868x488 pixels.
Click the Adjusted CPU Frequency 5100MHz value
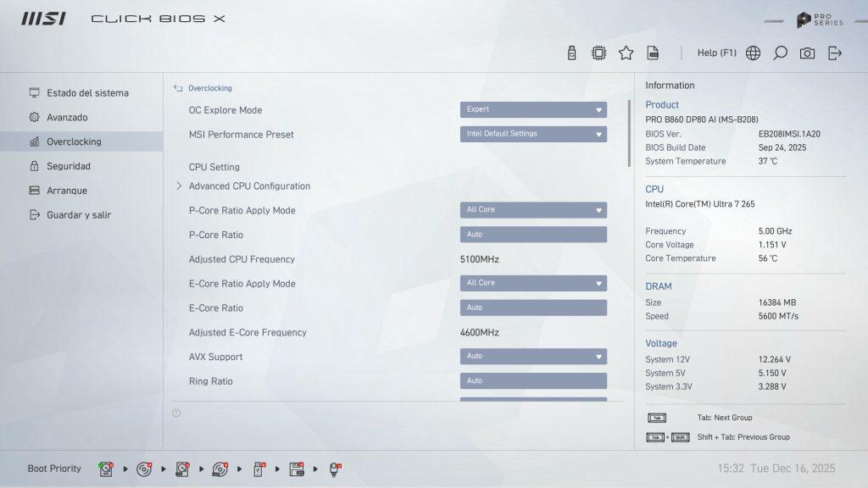coord(480,259)
